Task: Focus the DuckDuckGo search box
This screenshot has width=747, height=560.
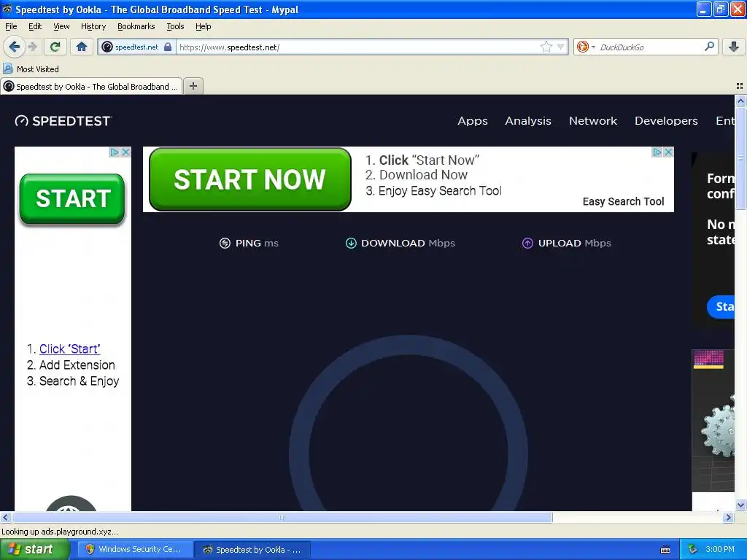Action: pyautogui.click(x=650, y=47)
